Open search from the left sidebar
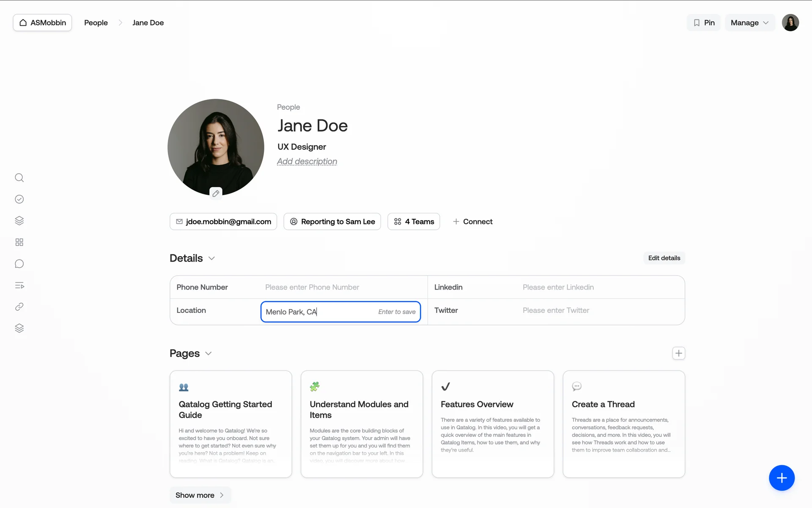The image size is (812, 508). [x=19, y=178]
